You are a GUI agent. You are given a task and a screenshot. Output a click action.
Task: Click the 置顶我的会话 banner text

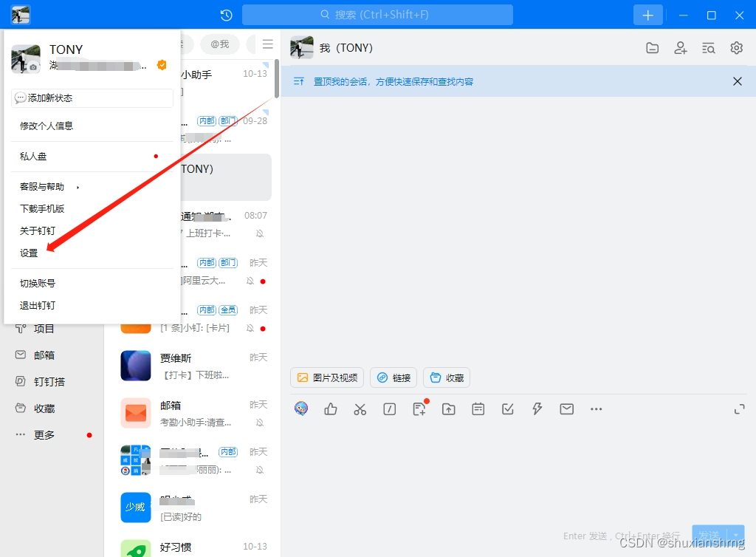[394, 81]
